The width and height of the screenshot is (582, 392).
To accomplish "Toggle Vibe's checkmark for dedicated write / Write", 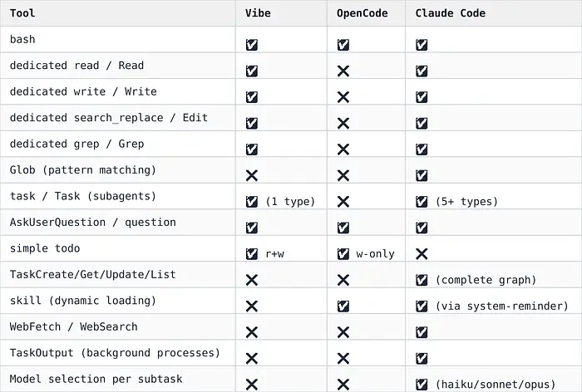I will [252, 97].
